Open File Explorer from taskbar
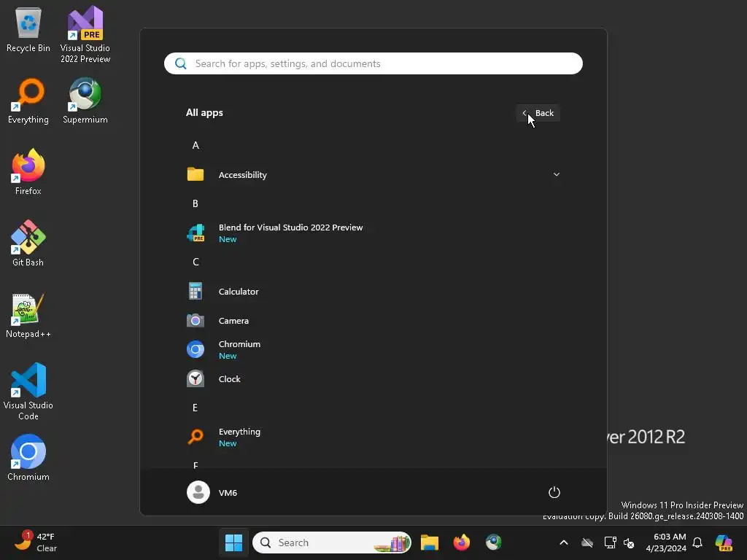 tap(429, 542)
